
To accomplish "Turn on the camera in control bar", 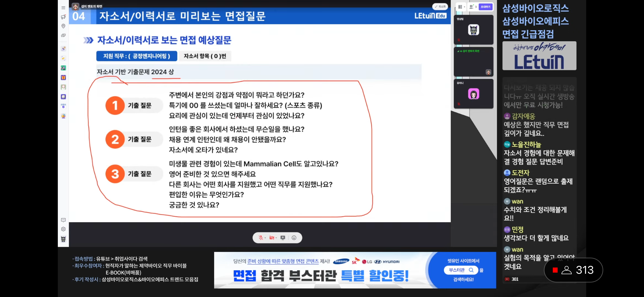I will click(x=272, y=238).
